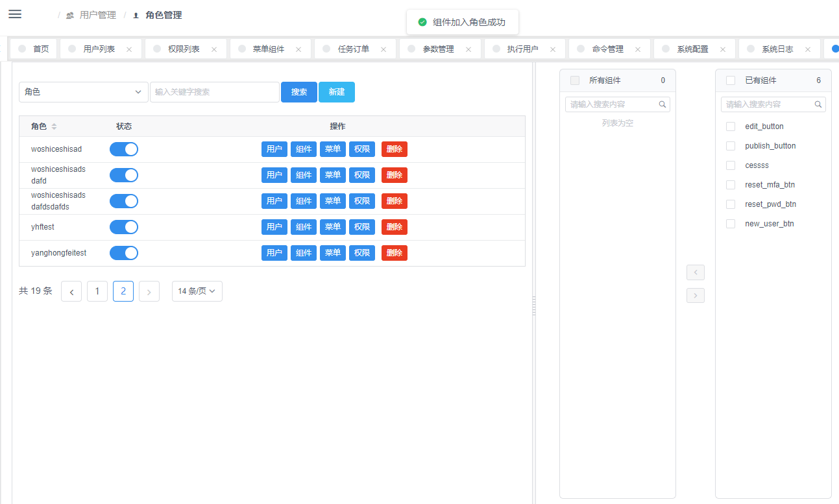This screenshot has height=504, width=839.
Task: Click the search icon in 已有组件 panel
Action: [x=818, y=104]
